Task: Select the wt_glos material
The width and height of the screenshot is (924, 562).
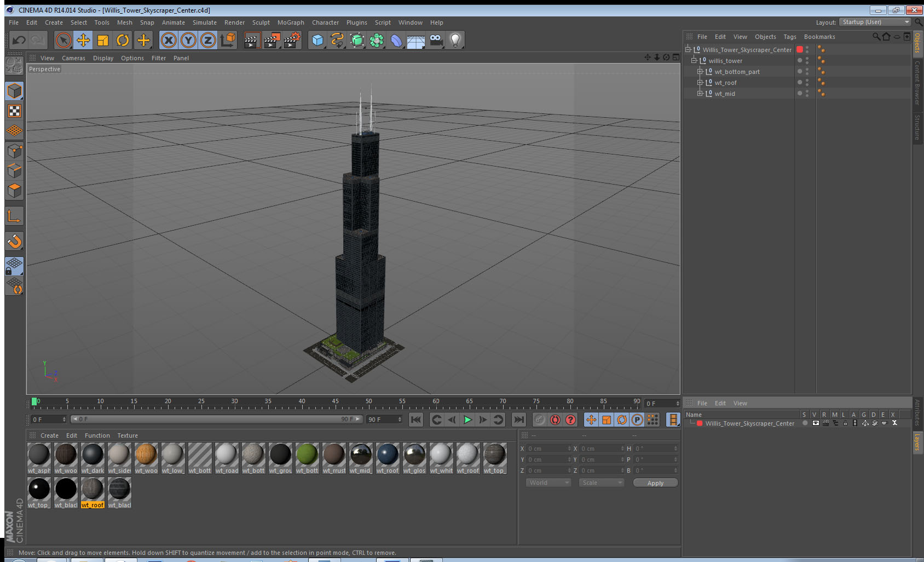Action: pos(414,458)
